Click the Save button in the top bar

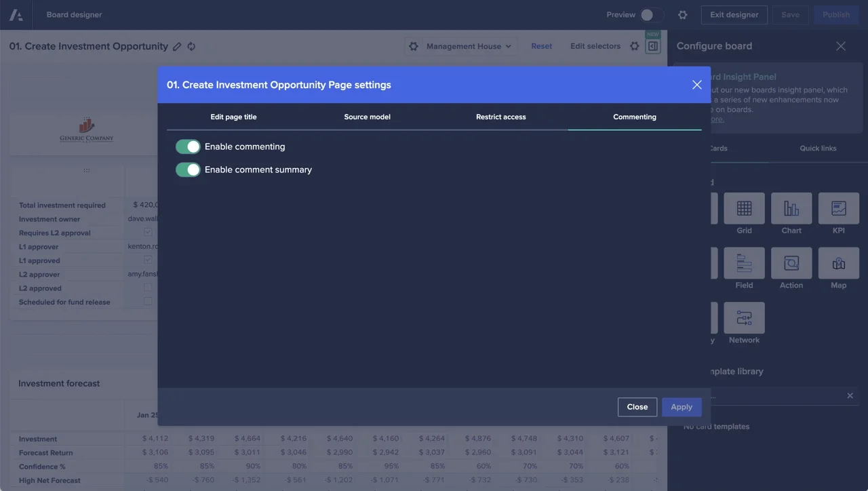(790, 15)
